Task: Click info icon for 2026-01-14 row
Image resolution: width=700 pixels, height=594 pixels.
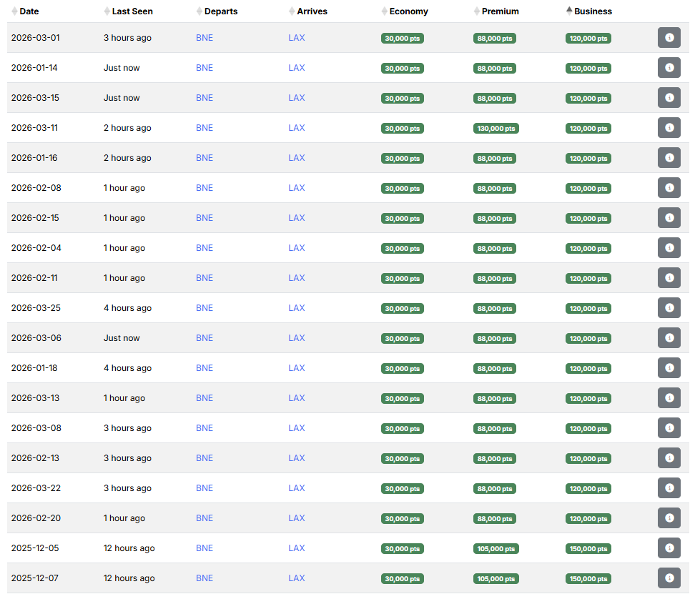Action: tap(669, 68)
